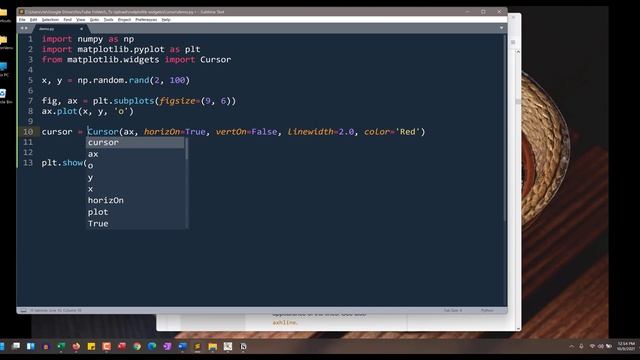The width and height of the screenshot is (640, 360).
Task: Open the green Excel taskbar icon
Action: click(61, 347)
